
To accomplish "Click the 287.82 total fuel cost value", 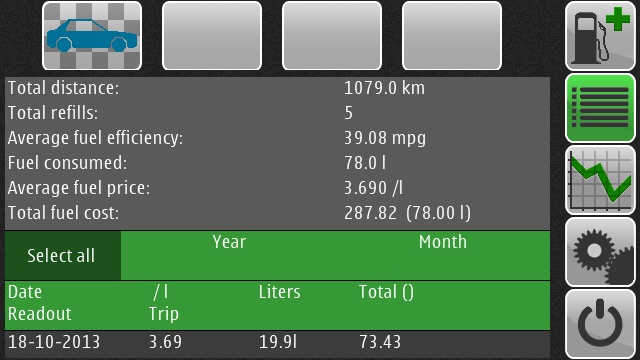I will tap(370, 213).
